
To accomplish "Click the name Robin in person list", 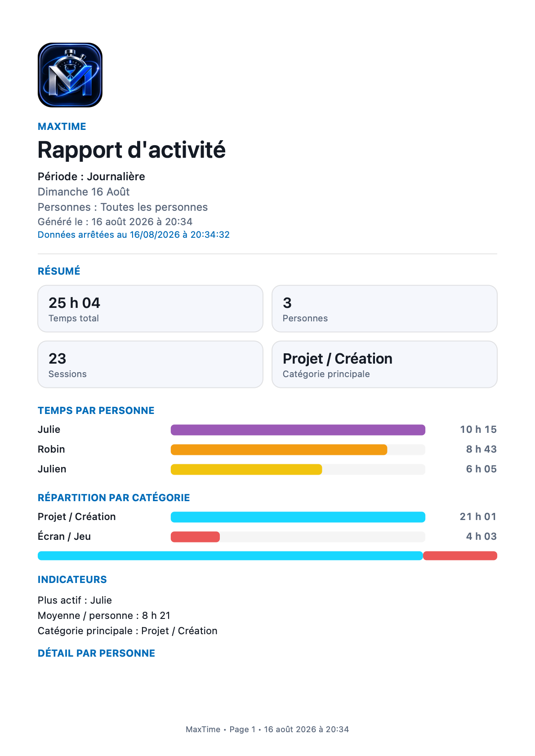I will click(51, 449).
